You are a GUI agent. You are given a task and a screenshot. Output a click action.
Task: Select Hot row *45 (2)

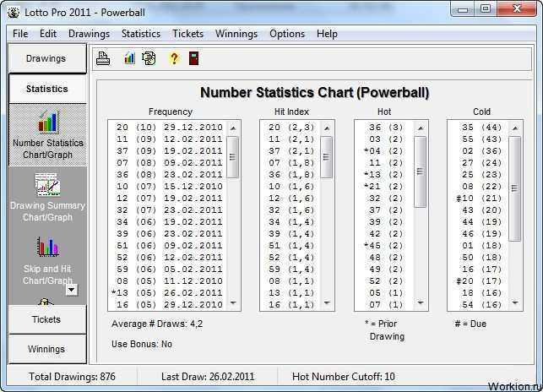384,245
